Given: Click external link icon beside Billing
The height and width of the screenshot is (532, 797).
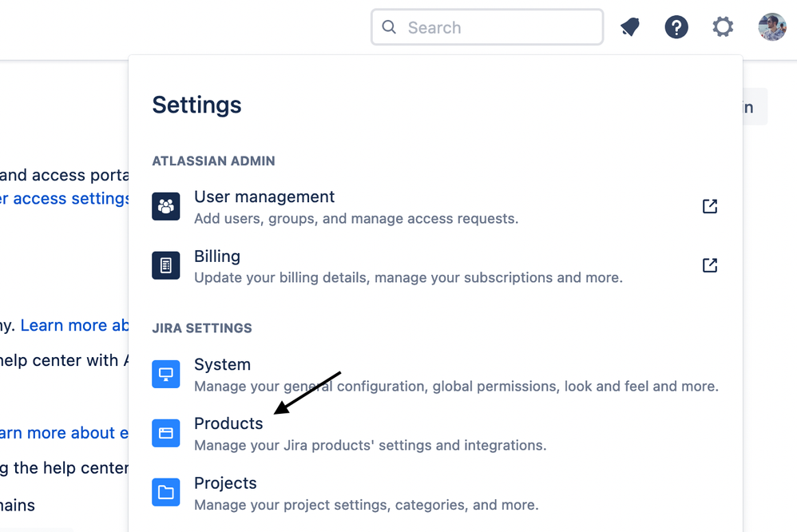Looking at the screenshot, I should click(x=710, y=265).
